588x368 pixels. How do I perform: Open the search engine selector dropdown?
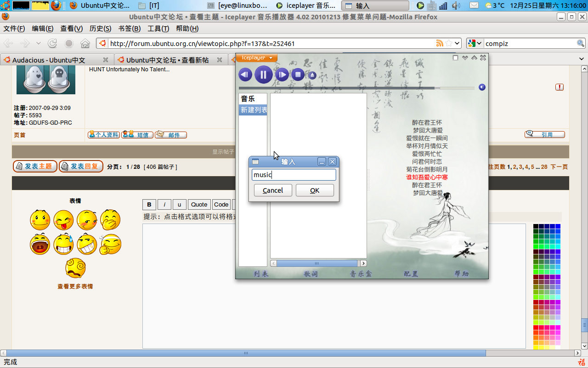click(x=475, y=44)
